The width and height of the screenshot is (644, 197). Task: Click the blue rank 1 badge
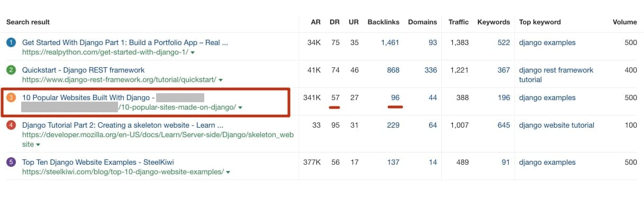[x=11, y=42]
